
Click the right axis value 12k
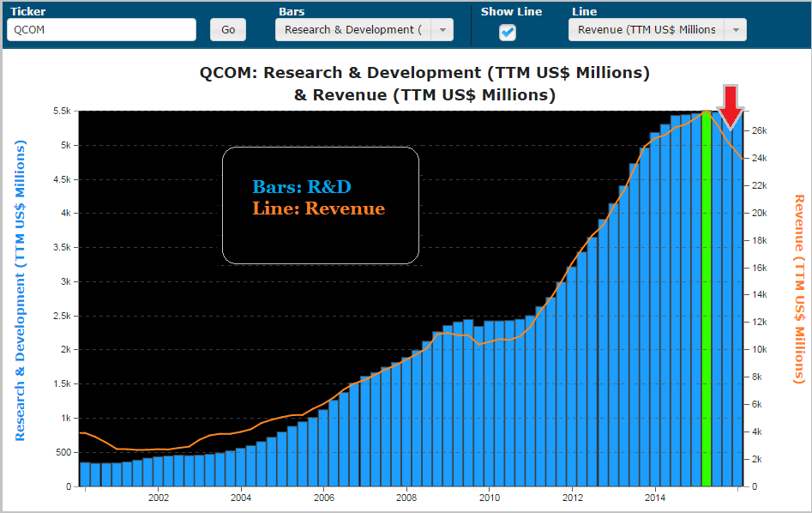coord(759,322)
